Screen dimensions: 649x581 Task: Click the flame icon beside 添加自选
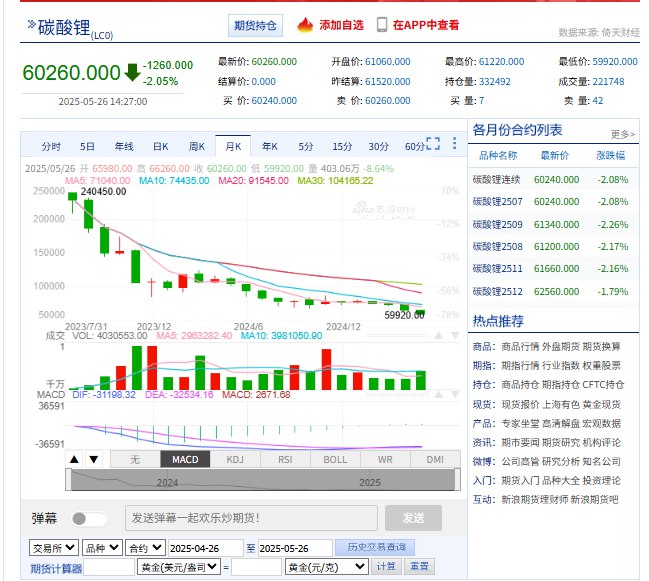click(x=305, y=25)
